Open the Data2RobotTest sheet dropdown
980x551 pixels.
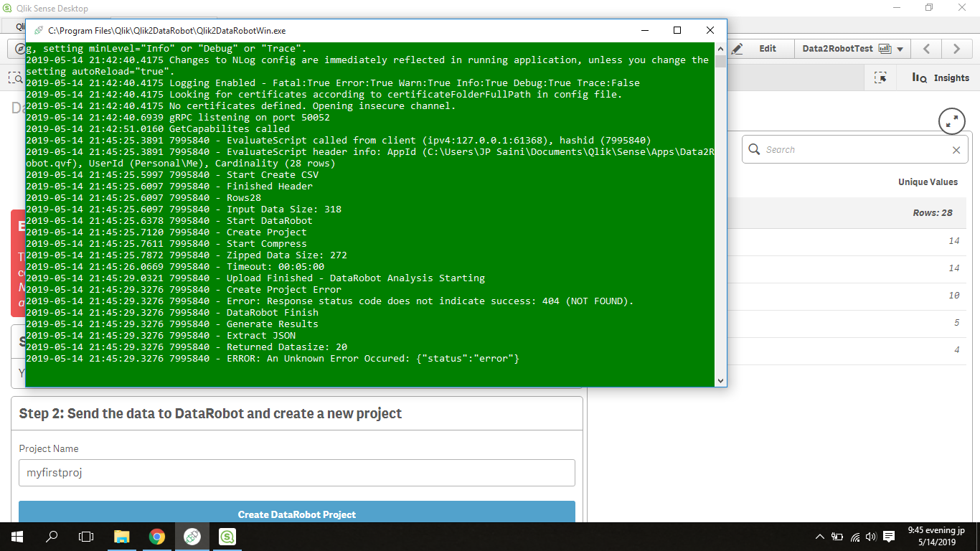pyautogui.click(x=852, y=49)
